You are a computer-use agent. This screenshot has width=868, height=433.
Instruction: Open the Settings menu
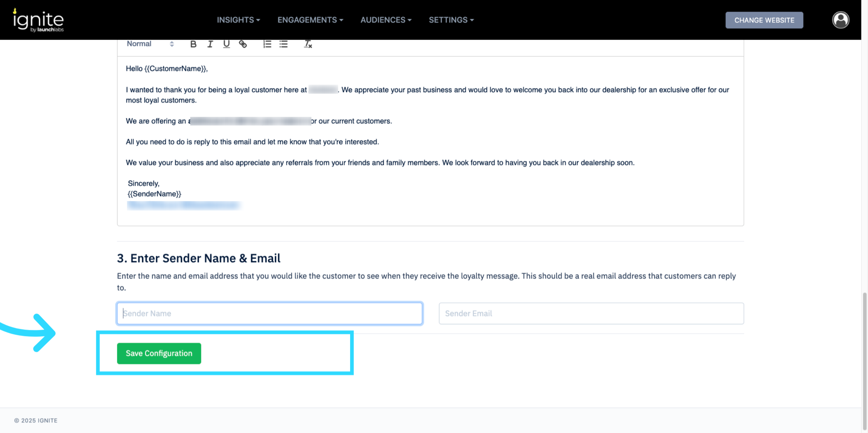451,20
